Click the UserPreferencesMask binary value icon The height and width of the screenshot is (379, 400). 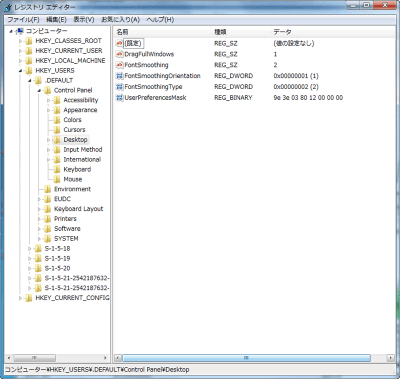coord(119,98)
